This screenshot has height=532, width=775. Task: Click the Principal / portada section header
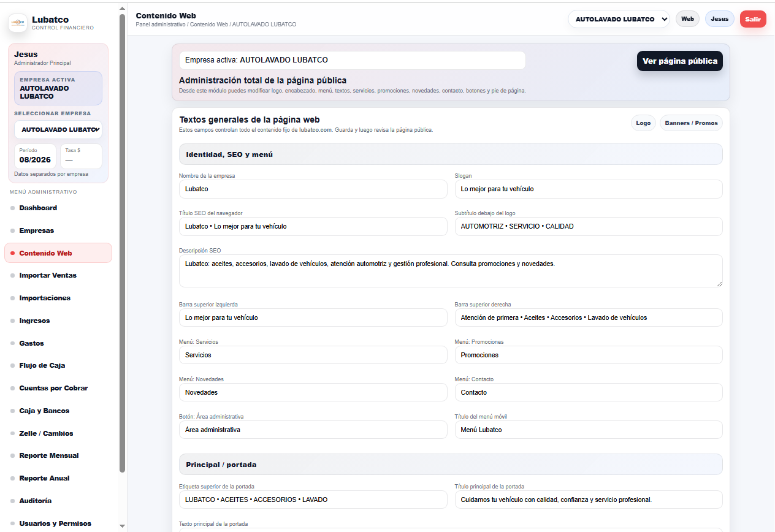pyautogui.click(x=451, y=465)
